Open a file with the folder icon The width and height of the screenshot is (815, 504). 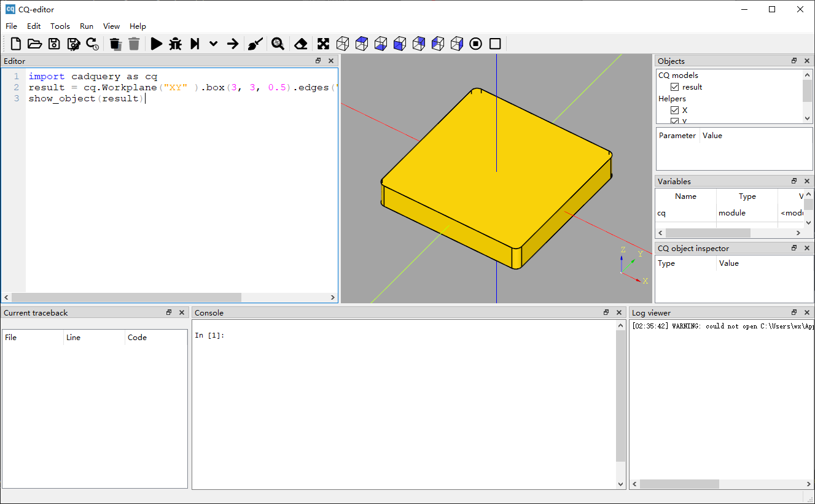pyautogui.click(x=34, y=44)
